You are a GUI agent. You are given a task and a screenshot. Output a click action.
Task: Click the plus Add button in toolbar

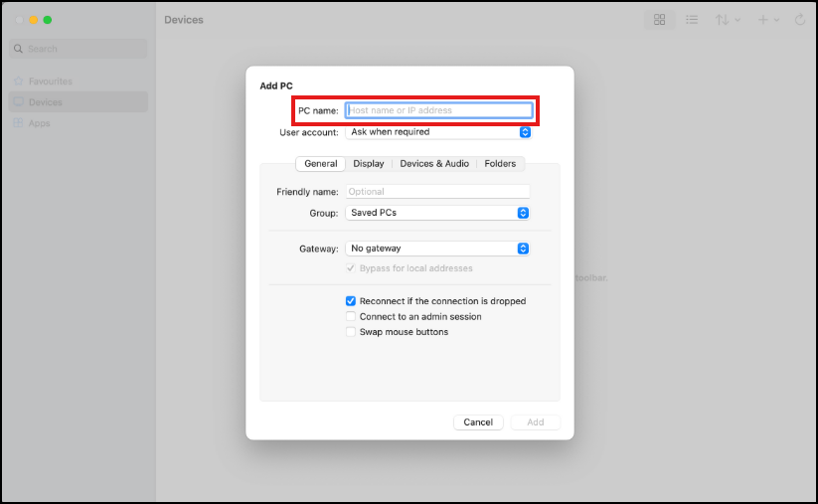point(763,20)
